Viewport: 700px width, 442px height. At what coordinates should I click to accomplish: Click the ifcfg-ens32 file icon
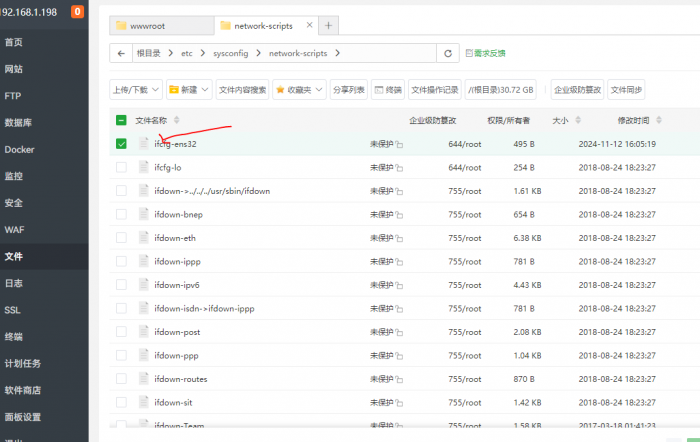[x=144, y=144]
